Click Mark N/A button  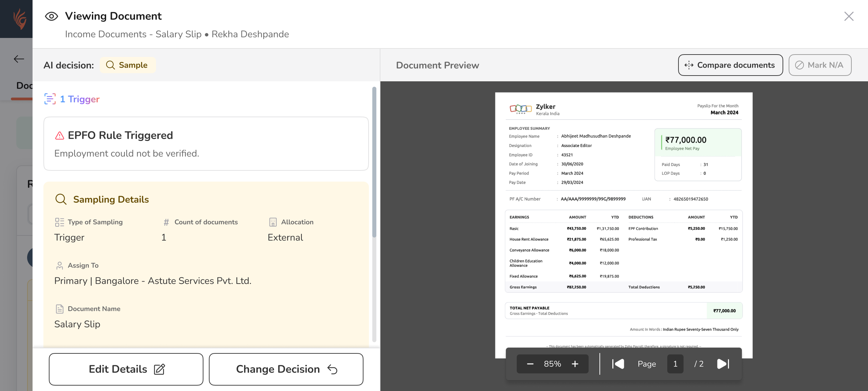pyautogui.click(x=820, y=65)
